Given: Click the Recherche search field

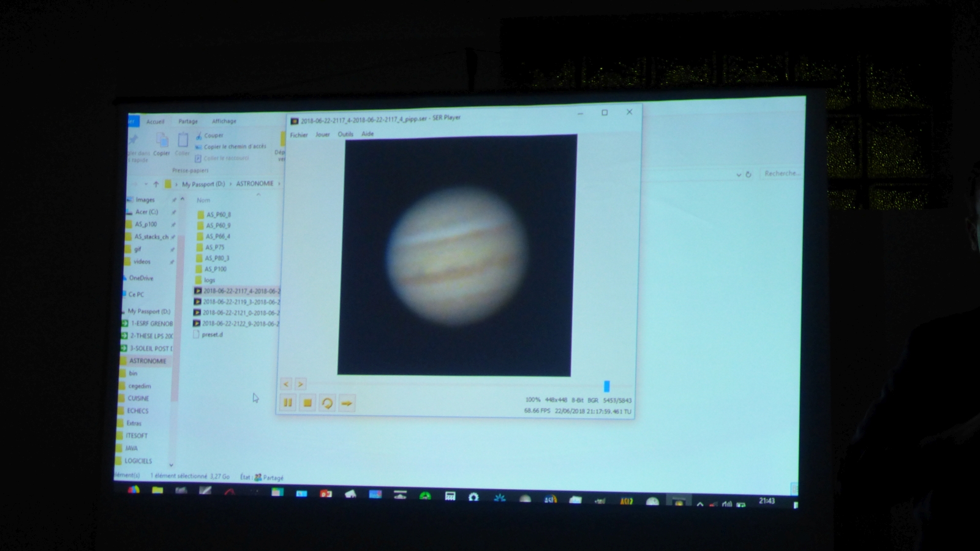Looking at the screenshot, I should pos(782,173).
